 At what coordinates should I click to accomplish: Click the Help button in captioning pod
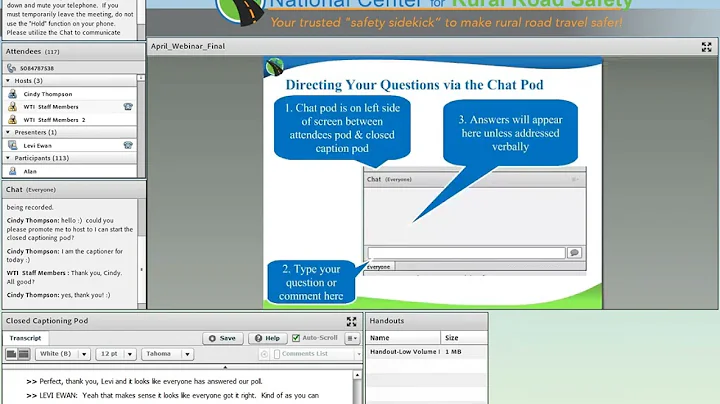coord(267,338)
